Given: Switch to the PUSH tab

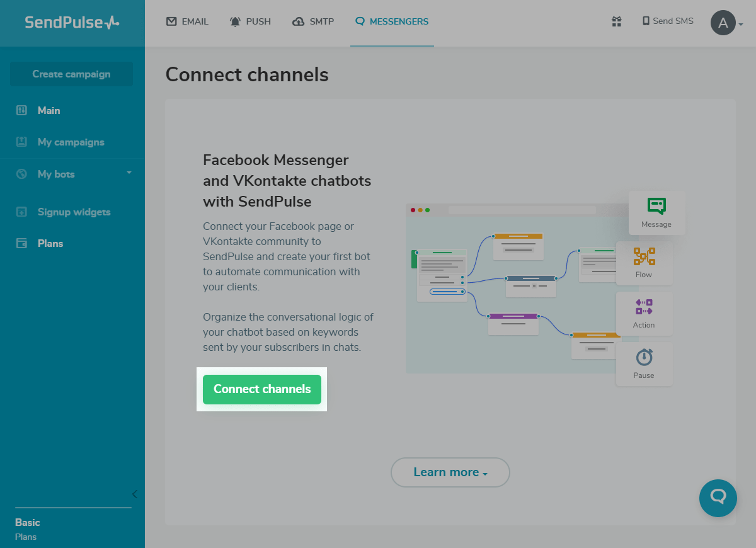Looking at the screenshot, I should point(250,21).
